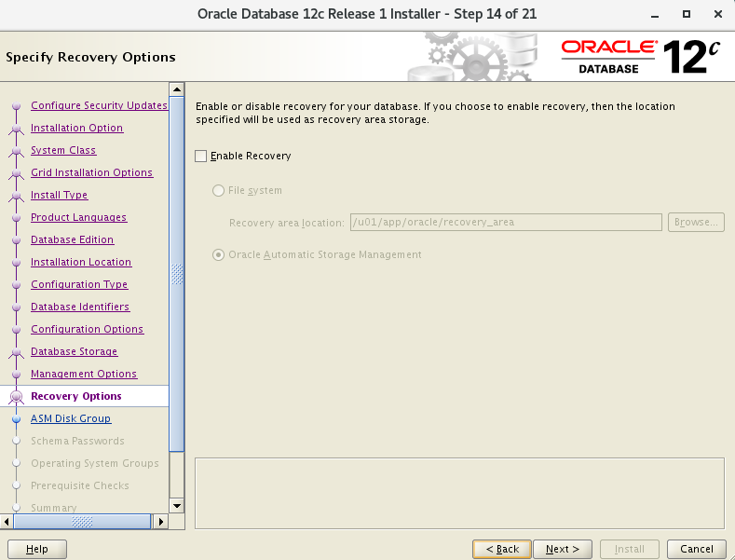Navigate to System Class step
This screenshot has width=735, height=560.
(x=63, y=151)
